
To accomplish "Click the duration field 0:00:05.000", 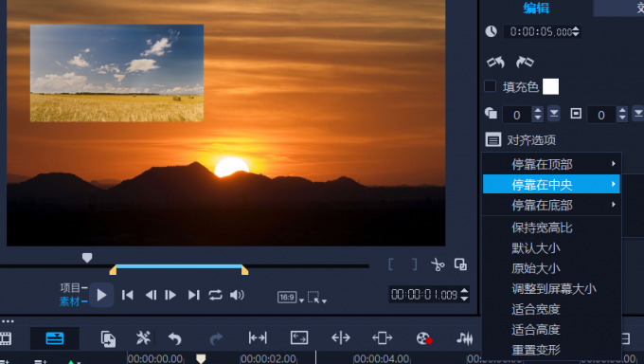I will click(x=541, y=31).
